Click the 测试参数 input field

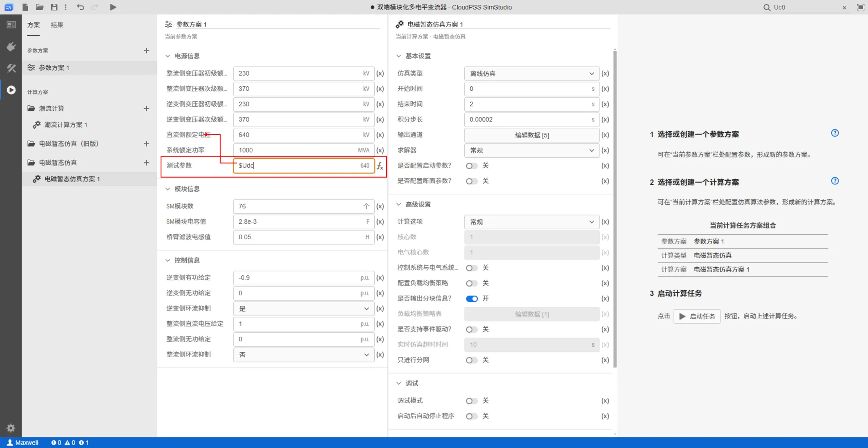[304, 166]
